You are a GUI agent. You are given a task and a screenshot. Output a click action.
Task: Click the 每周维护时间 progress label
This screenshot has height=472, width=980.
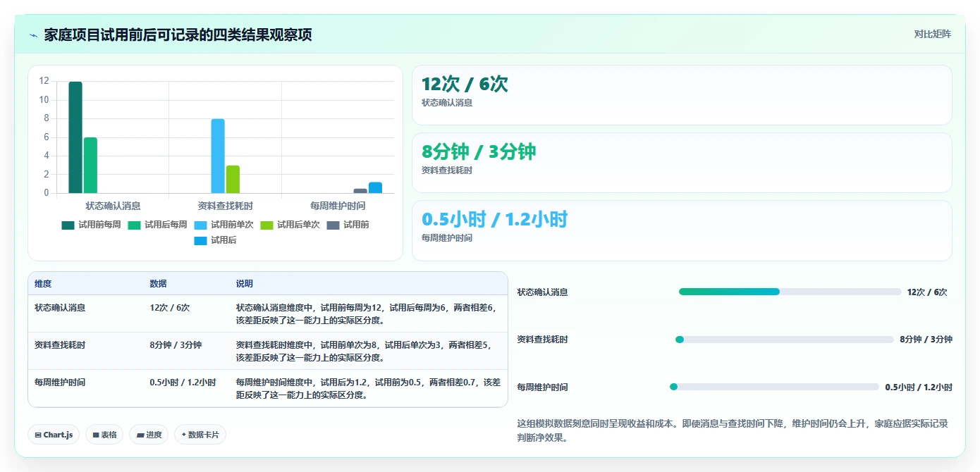543,387
